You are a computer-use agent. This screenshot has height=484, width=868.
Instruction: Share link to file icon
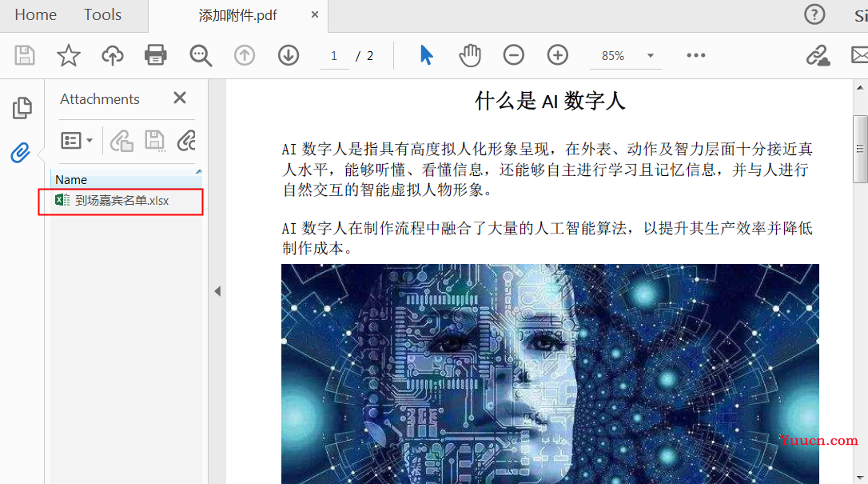[818, 55]
